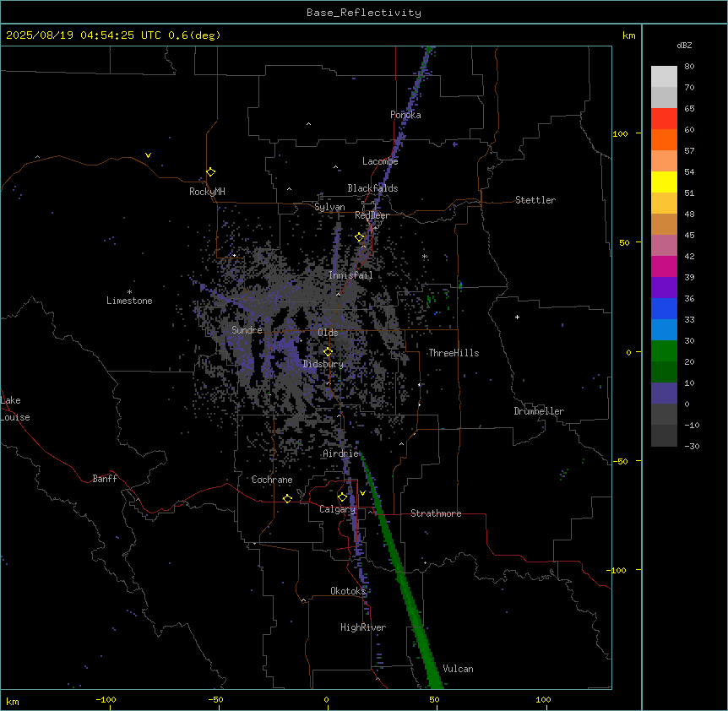Select the red 60-65 dBZ legend swatch
The width and height of the screenshot is (728, 711).
pyautogui.click(x=664, y=119)
